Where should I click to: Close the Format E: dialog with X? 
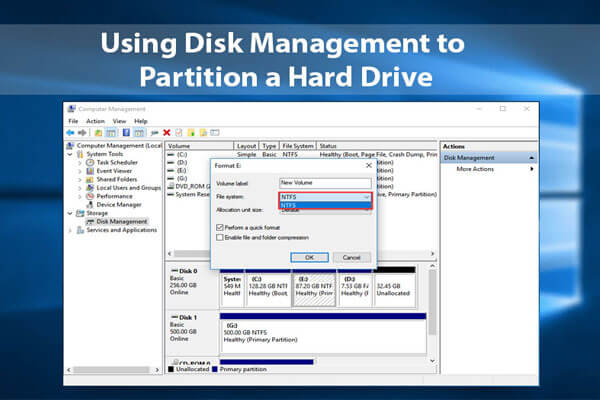click(369, 165)
